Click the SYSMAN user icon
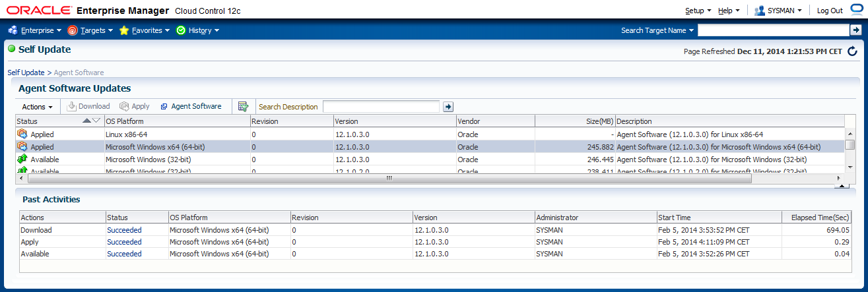The image size is (868, 292). point(760,11)
